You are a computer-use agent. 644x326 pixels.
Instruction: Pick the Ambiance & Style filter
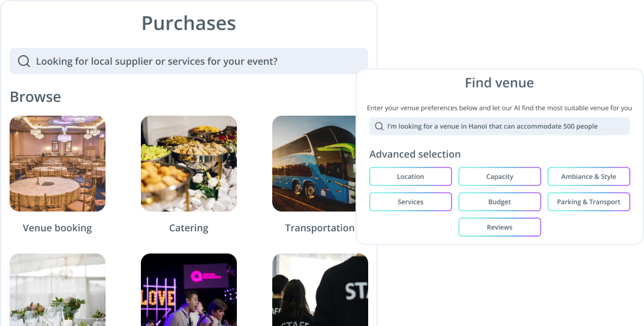point(588,177)
